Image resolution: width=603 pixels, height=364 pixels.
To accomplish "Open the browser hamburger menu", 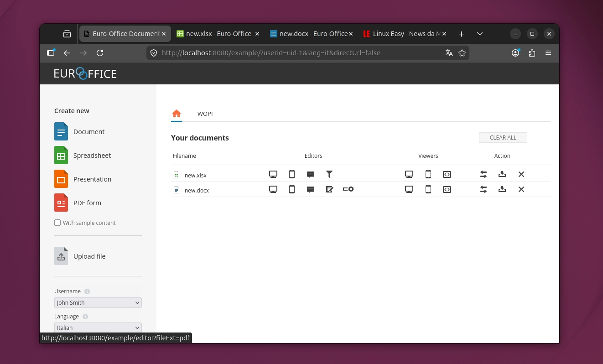I will (x=548, y=53).
